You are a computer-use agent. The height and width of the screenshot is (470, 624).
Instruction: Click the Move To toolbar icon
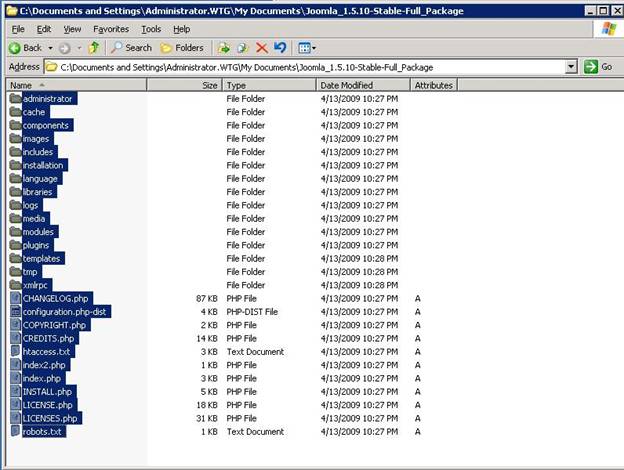pyautogui.click(x=224, y=48)
